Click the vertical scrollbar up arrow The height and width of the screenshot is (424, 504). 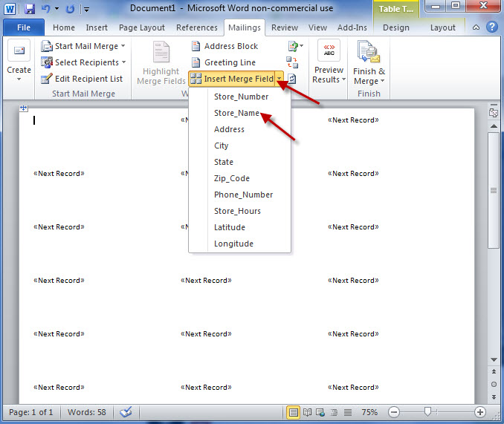(x=494, y=126)
